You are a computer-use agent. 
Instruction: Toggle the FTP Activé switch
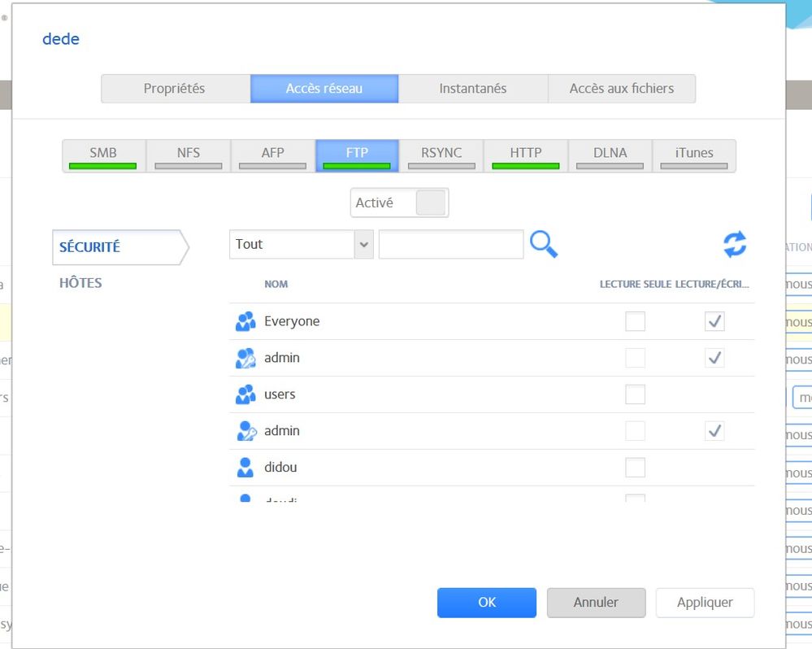(x=430, y=203)
